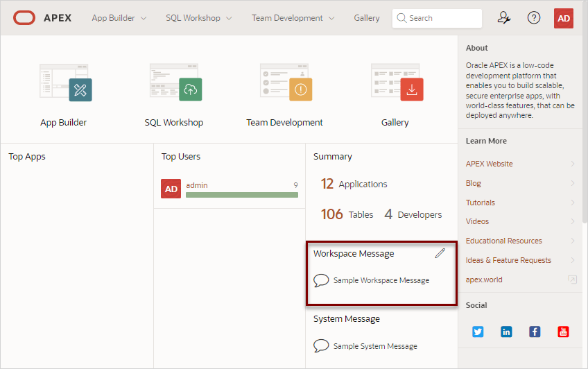Open the Help question mark icon

click(534, 17)
